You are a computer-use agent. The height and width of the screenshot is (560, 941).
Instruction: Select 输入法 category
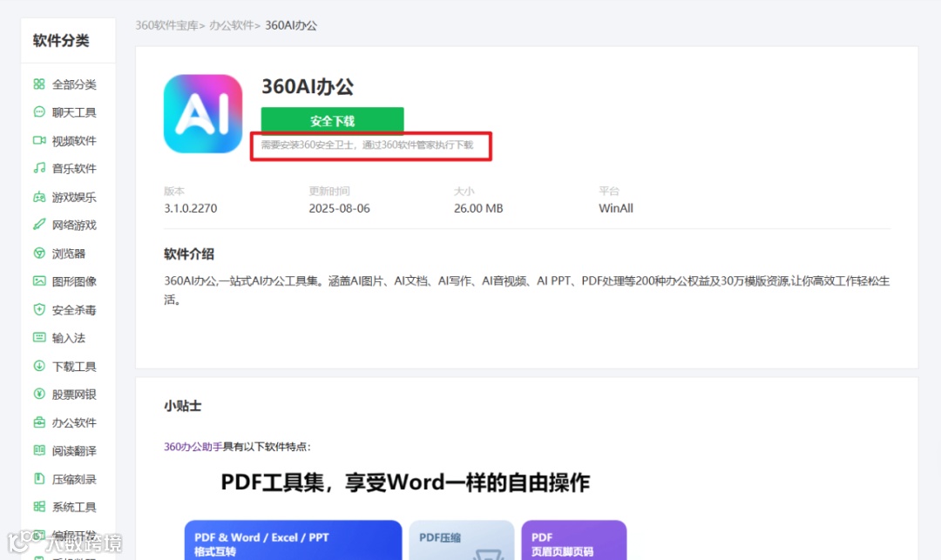coord(69,338)
